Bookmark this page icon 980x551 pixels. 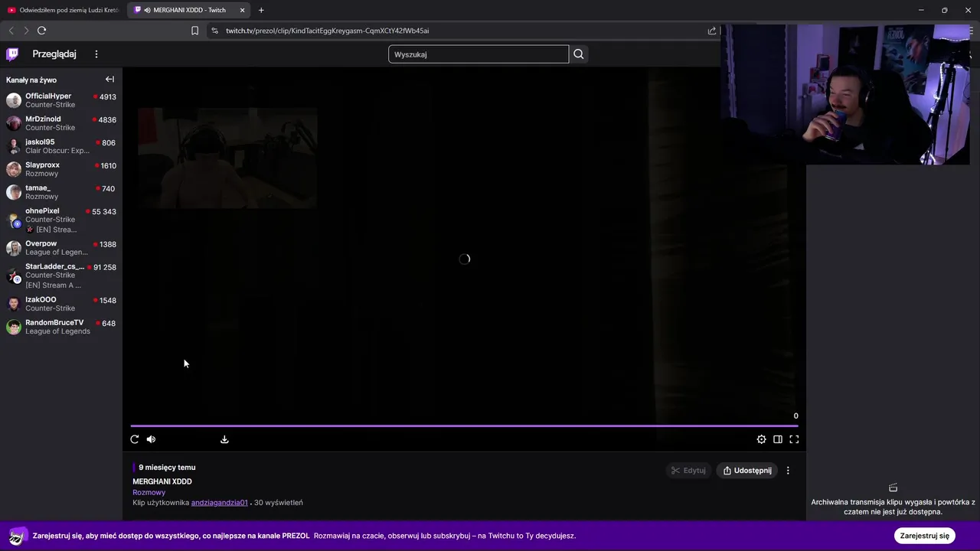(194, 31)
